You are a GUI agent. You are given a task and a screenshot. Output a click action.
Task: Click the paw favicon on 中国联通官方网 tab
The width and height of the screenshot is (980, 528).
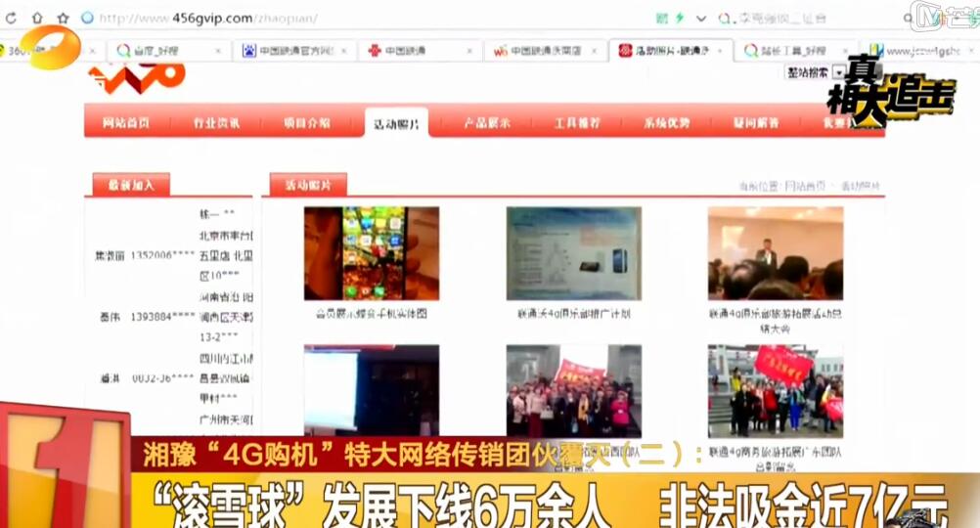tap(249, 51)
